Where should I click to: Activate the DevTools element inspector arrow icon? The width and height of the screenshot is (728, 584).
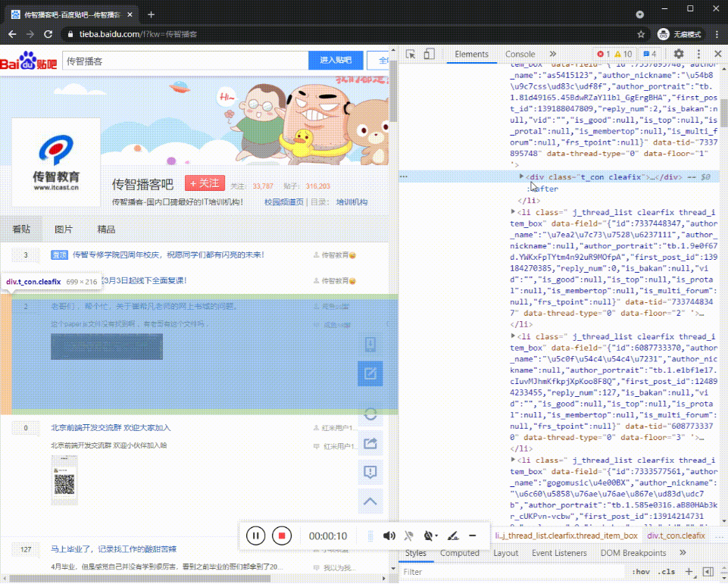tap(411, 54)
